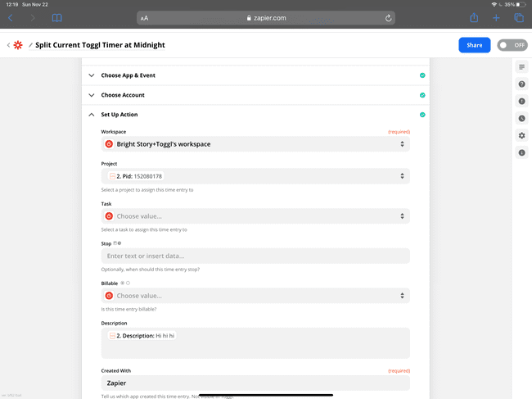Click the Description field
The width and height of the screenshot is (532, 399).
click(x=255, y=343)
